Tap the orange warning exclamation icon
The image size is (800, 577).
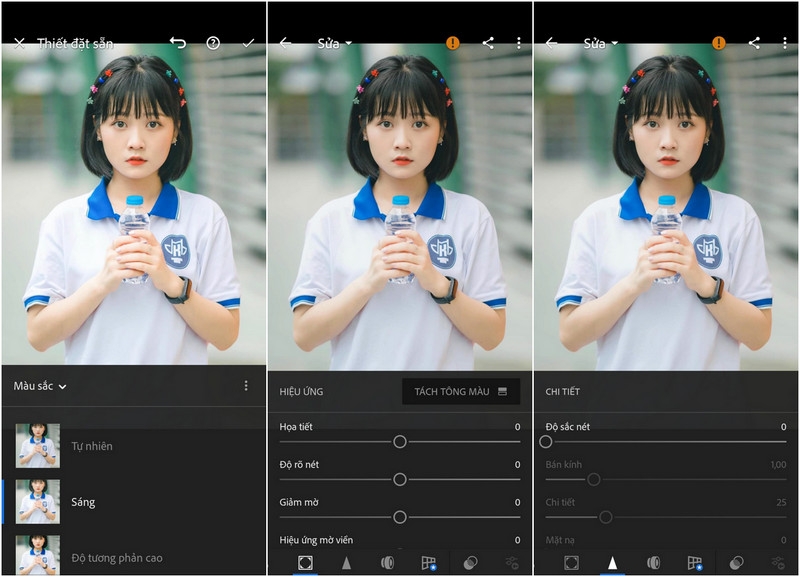click(x=452, y=43)
